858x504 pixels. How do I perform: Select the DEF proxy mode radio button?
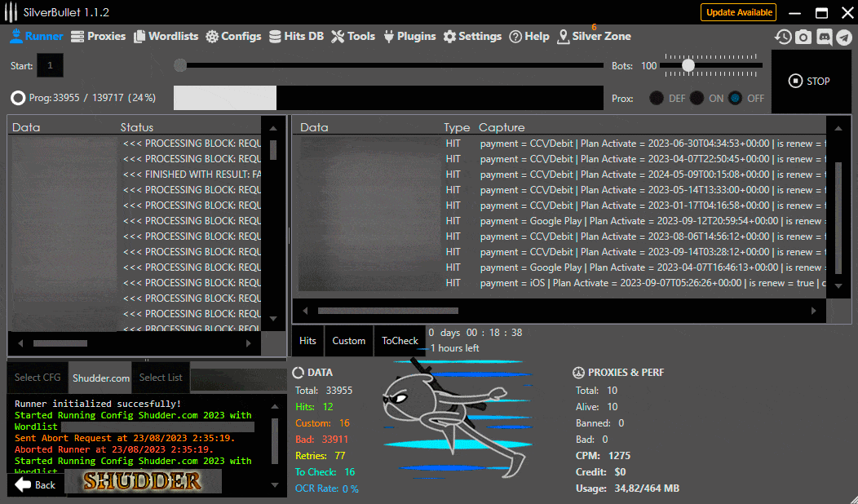(x=657, y=98)
